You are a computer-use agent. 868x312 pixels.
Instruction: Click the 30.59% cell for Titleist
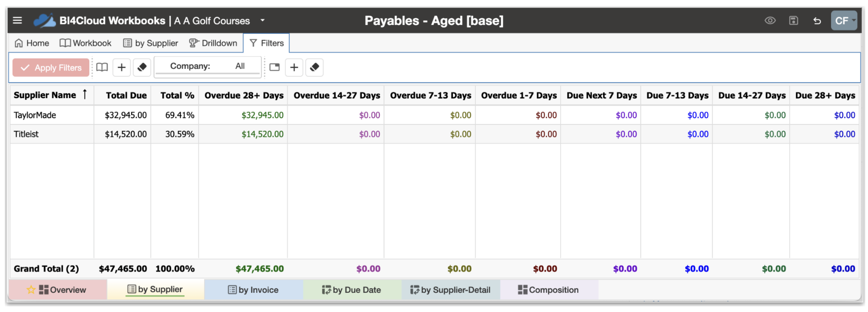(x=179, y=134)
